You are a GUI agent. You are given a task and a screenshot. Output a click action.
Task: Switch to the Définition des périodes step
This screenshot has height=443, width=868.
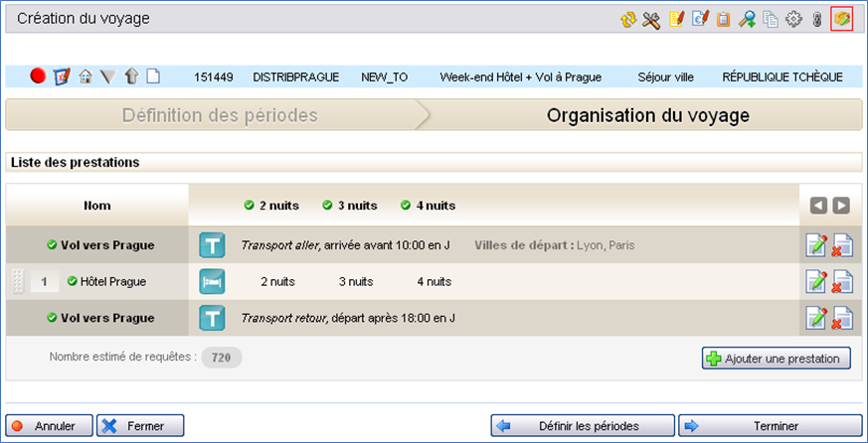coord(219,115)
